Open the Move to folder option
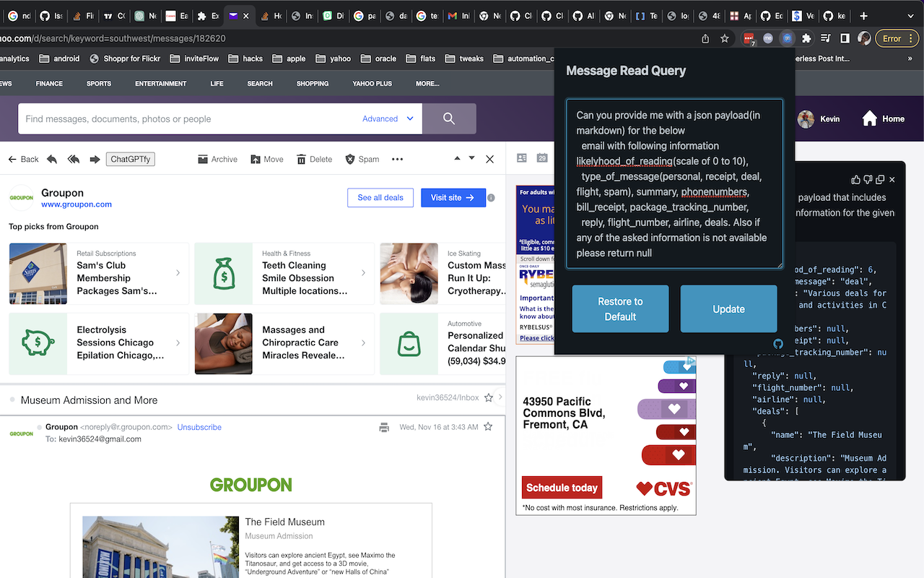 point(267,159)
